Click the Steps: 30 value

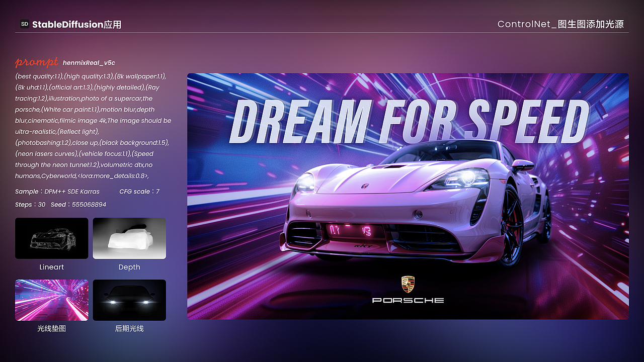click(x=30, y=205)
